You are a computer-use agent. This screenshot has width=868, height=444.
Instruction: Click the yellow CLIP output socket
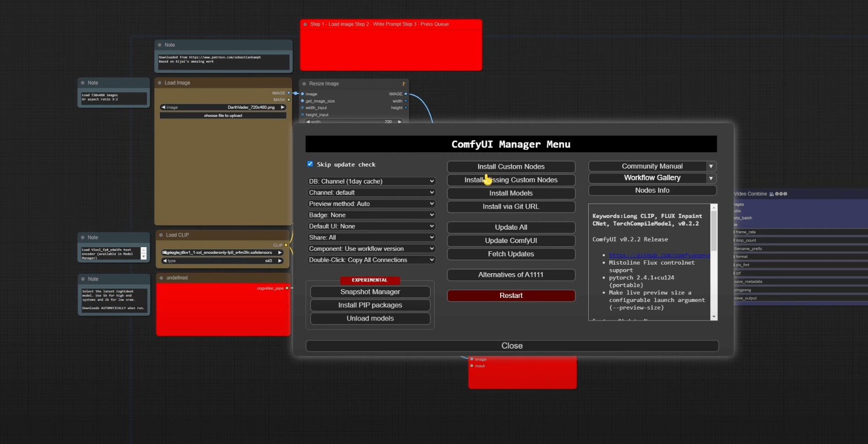tap(286, 245)
